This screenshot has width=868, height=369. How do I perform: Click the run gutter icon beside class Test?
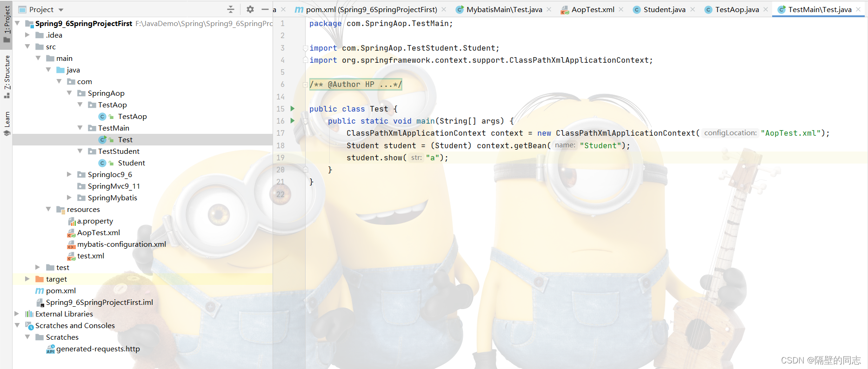coord(293,109)
